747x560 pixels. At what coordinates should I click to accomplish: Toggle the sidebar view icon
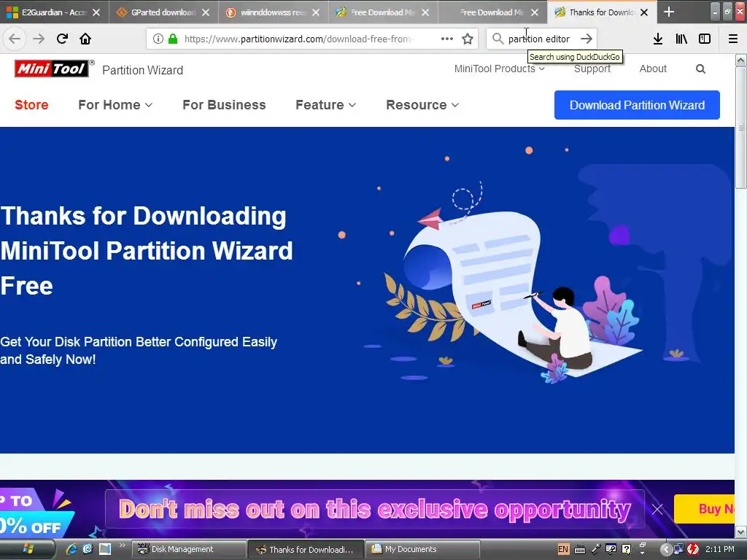(705, 39)
